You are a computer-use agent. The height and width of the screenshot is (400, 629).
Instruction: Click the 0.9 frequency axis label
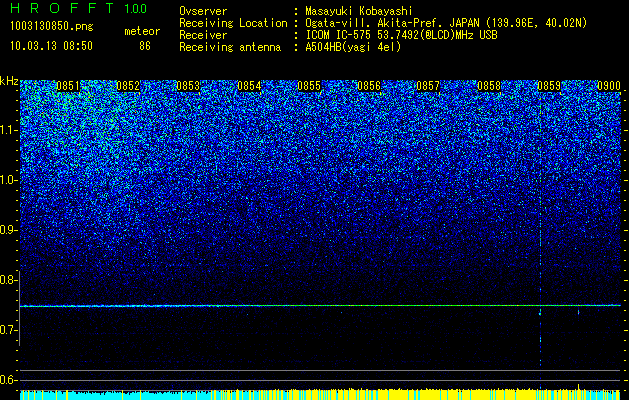coord(8,230)
